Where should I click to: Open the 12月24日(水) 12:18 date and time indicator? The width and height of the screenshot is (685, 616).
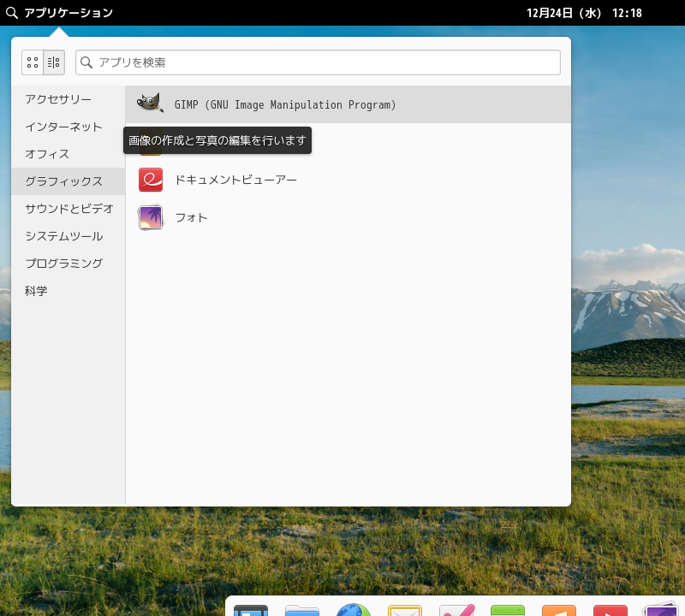584,13
